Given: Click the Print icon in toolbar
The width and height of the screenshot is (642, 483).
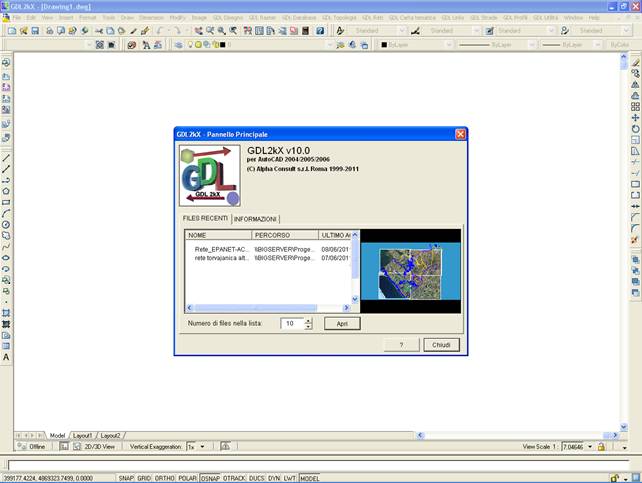Looking at the screenshot, I should (x=49, y=31).
